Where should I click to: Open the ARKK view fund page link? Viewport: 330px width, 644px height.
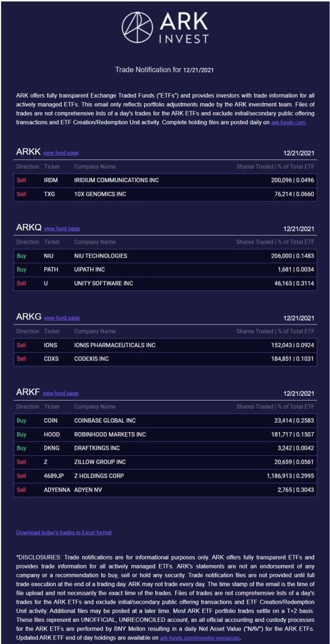[x=61, y=153]
